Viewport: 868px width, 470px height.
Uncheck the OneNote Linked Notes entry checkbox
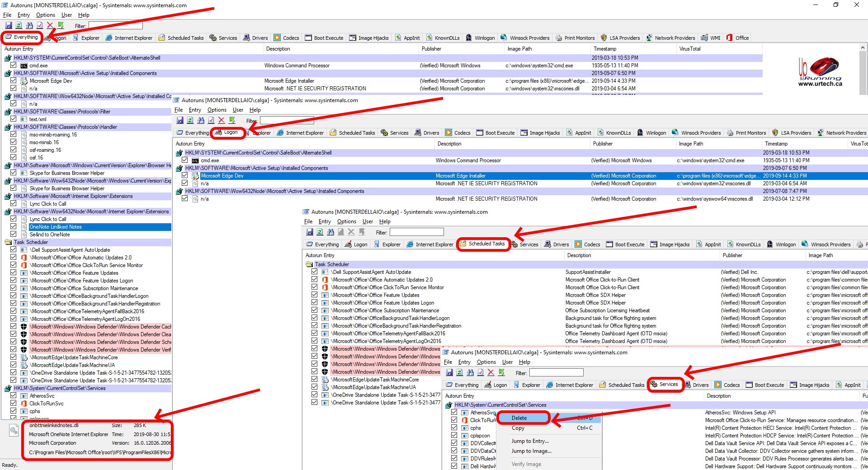[x=14, y=227]
